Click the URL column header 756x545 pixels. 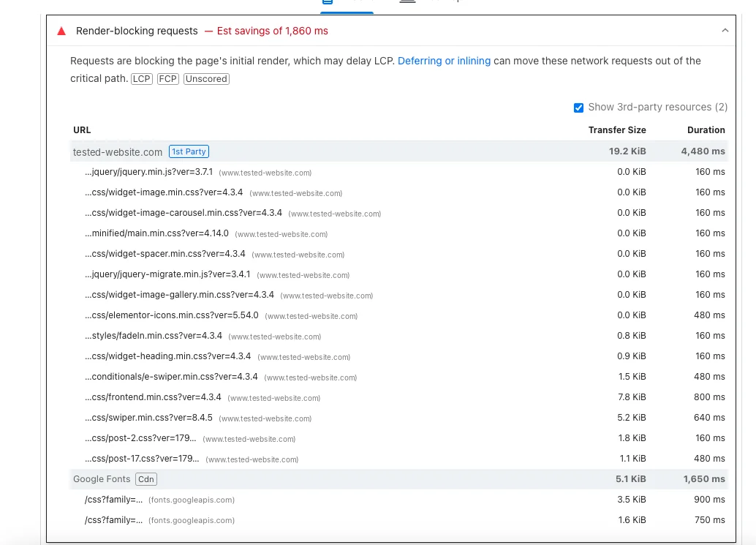point(82,129)
